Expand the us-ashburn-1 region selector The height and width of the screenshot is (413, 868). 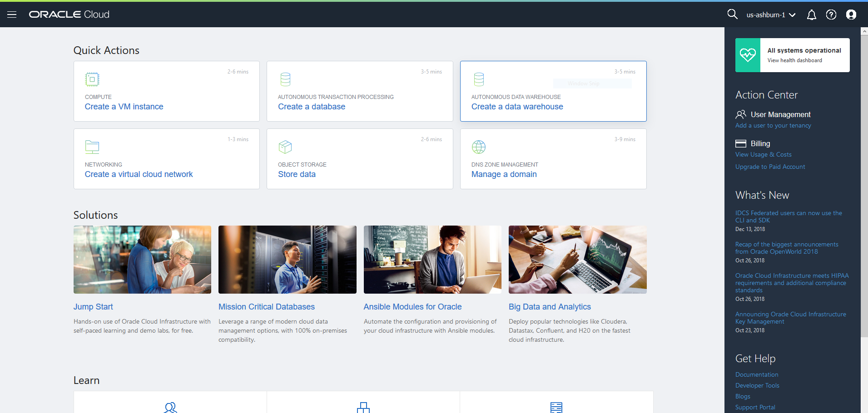[771, 15]
